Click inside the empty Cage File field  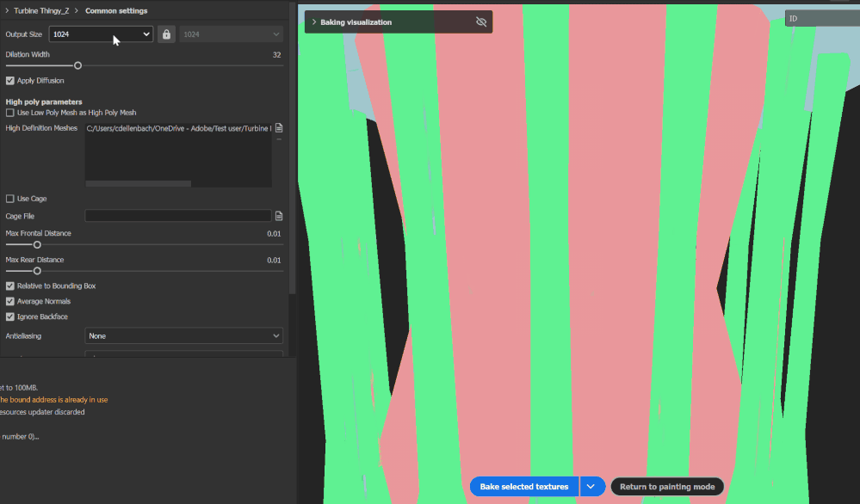click(178, 216)
